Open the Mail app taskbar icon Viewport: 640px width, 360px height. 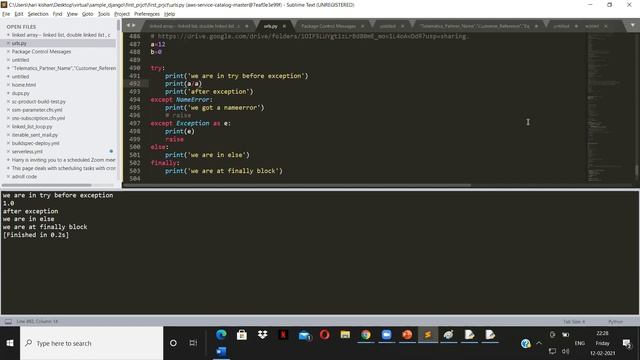tap(304, 336)
